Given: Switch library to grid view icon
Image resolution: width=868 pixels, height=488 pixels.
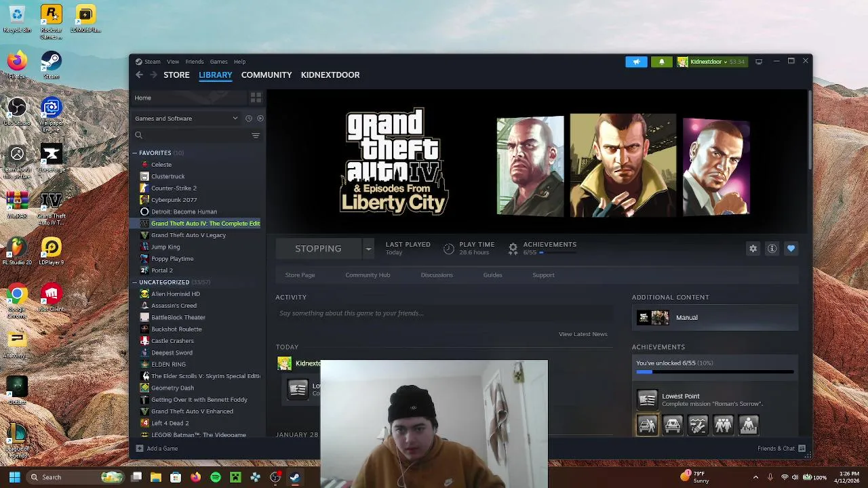Looking at the screenshot, I should point(256,98).
